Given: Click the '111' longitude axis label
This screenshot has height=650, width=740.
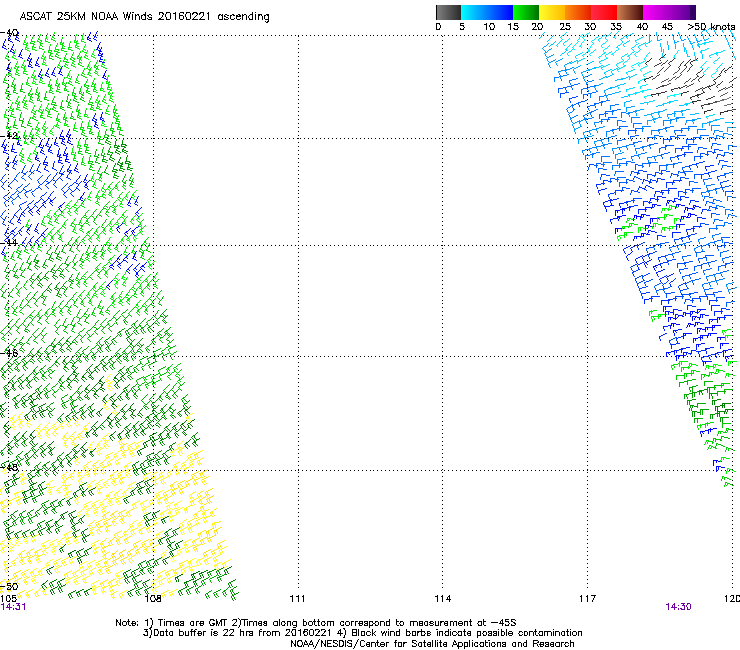Looking at the screenshot, I should [297, 599].
